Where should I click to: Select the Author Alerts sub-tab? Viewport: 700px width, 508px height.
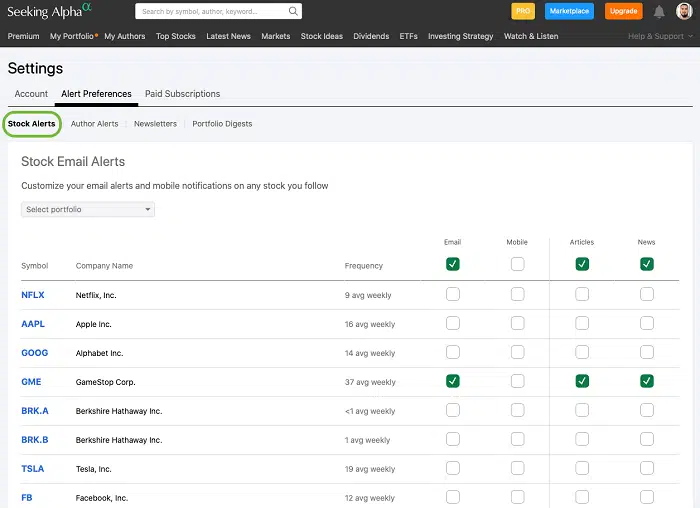94,124
